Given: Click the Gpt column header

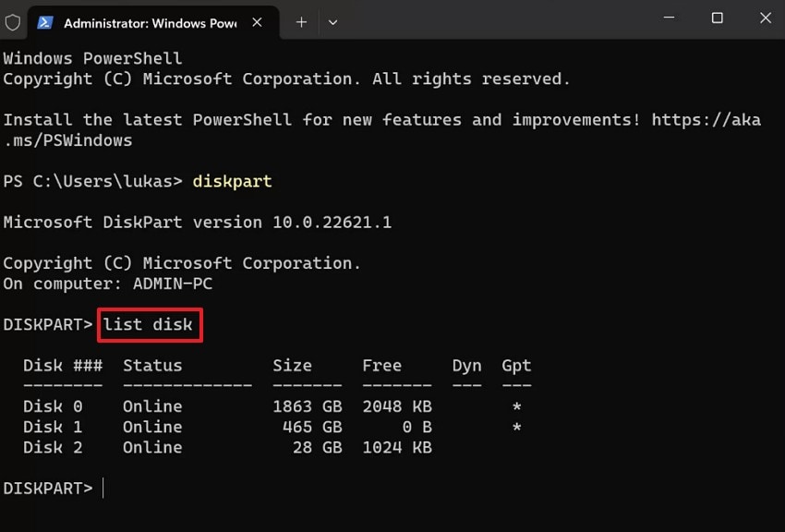Looking at the screenshot, I should [515, 365].
